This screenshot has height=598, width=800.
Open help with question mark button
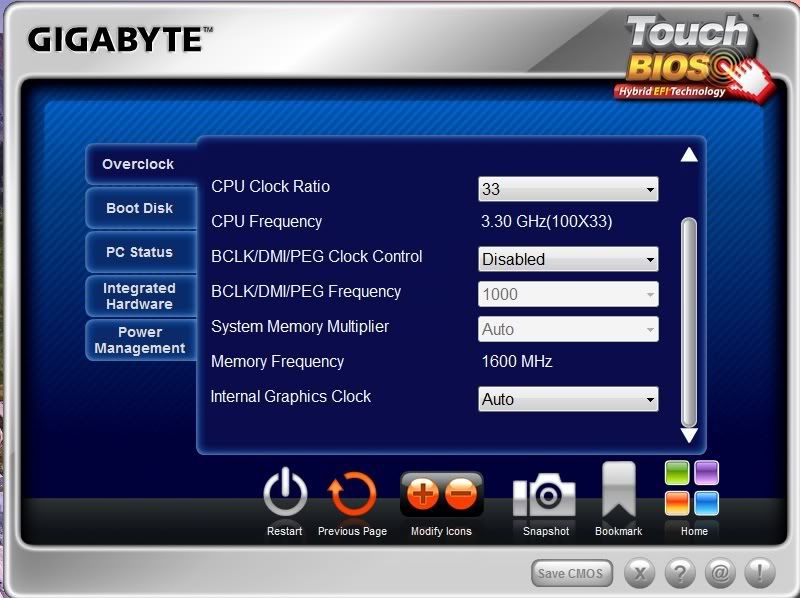680,573
